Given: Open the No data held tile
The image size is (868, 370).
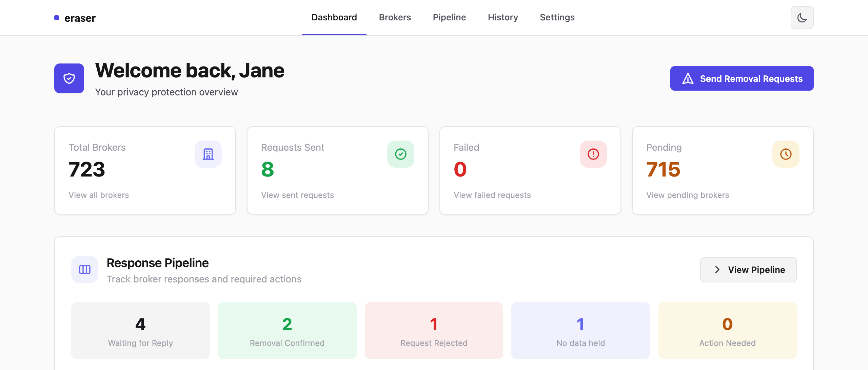Looking at the screenshot, I should (580, 331).
